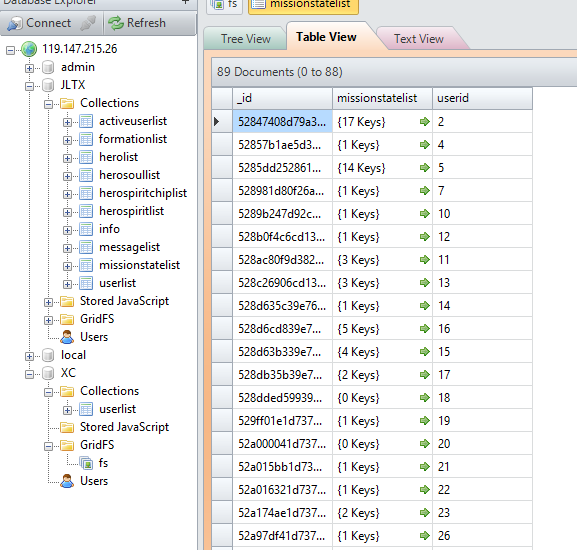
Task: Collapse the XC GridFS folder
Action: point(48,446)
